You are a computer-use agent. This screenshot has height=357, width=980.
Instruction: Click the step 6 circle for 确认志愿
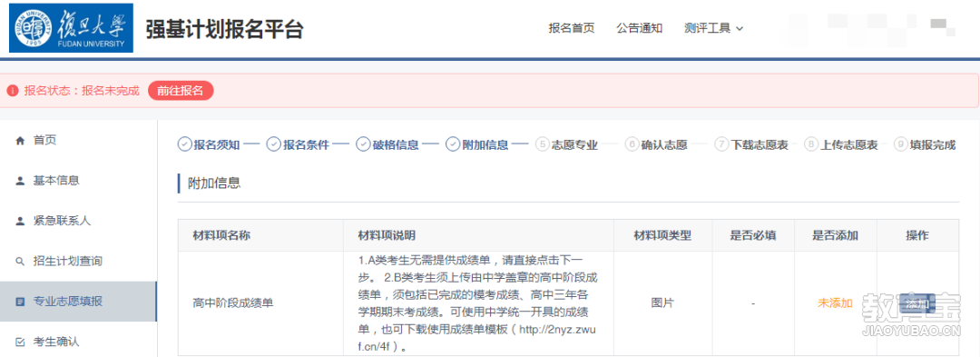632,144
